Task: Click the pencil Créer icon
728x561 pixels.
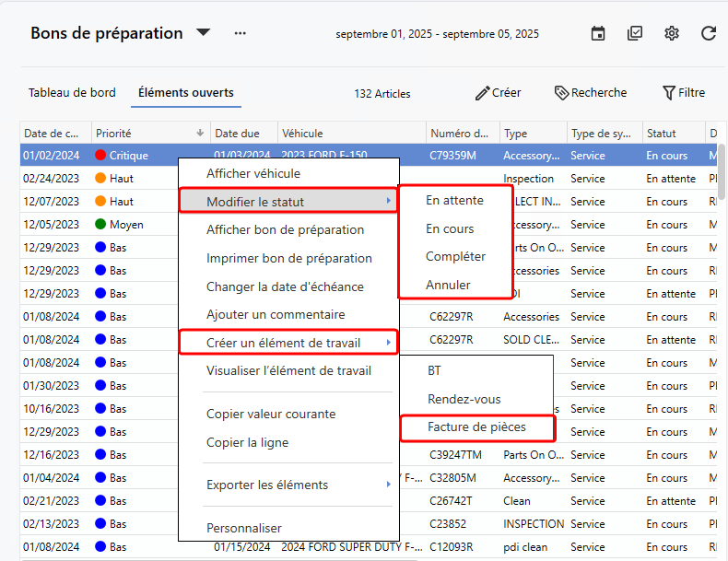Action: (482, 93)
